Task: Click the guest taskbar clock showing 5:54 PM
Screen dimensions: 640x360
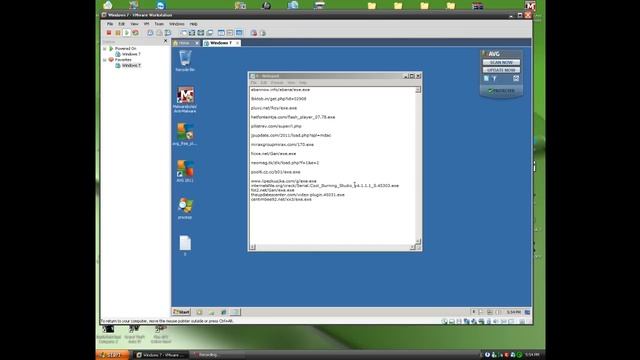Action: click(513, 312)
